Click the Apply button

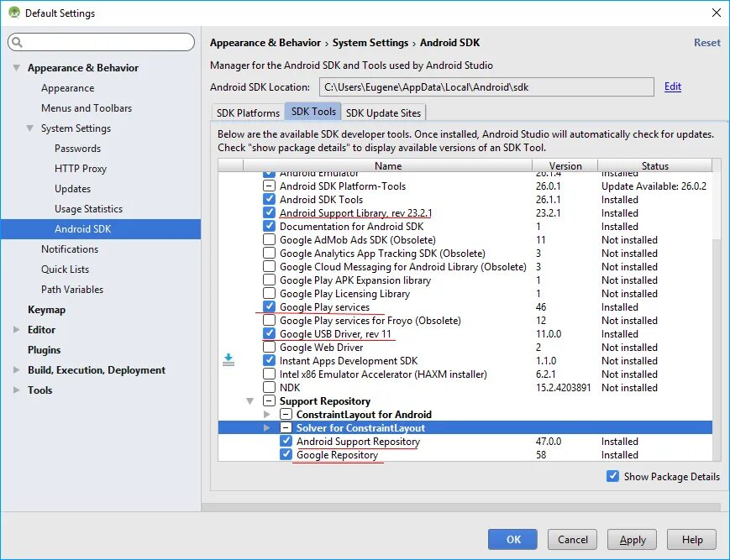click(x=633, y=540)
